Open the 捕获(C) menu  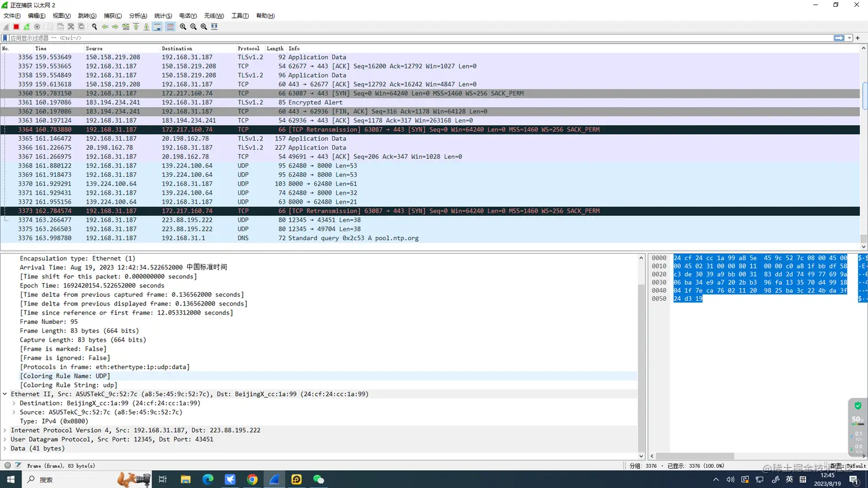113,16
